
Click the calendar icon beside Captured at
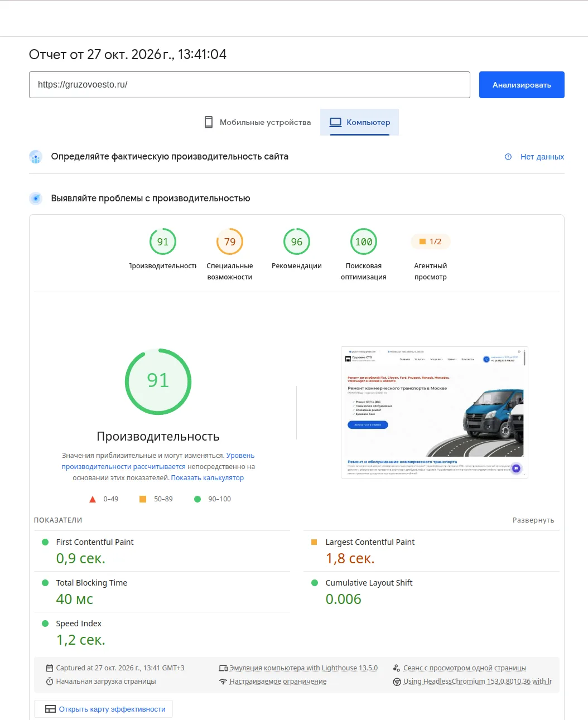coord(50,668)
